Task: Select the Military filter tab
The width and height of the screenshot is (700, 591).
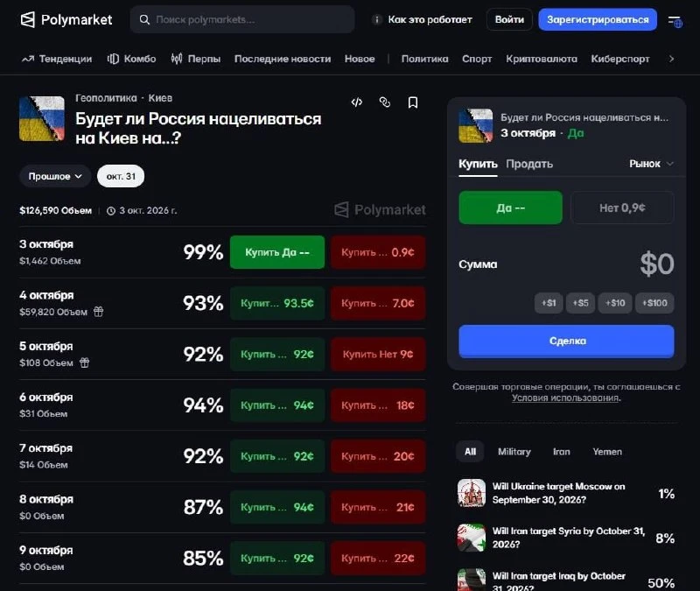Action: 514,452
